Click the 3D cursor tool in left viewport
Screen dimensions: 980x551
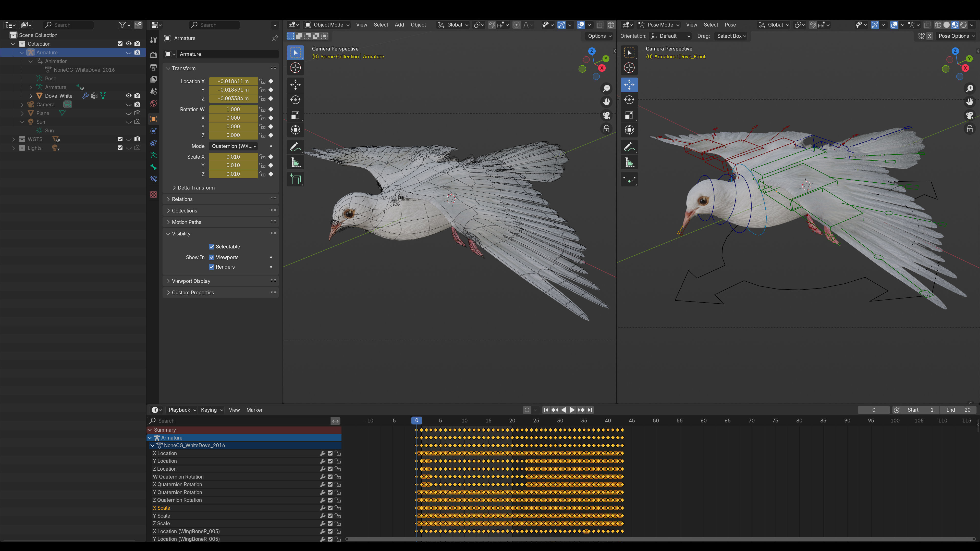click(x=295, y=68)
